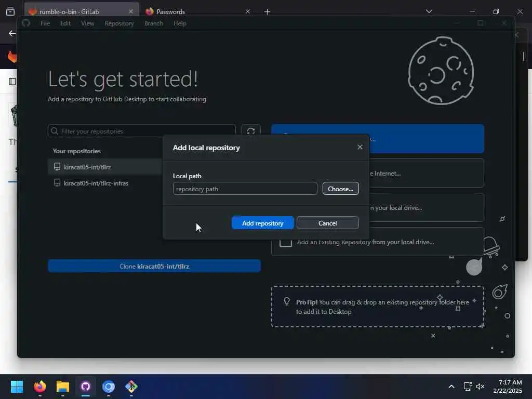This screenshot has width=532, height=399.
Task: Click the create new repository blue button
Action: 378,138
